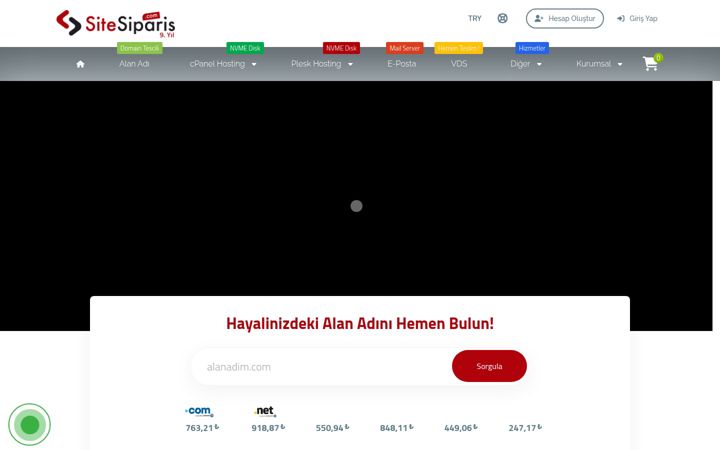Open the VDS menu item
Image resolution: width=720 pixels, height=450 pixels.
click(459, 64)
